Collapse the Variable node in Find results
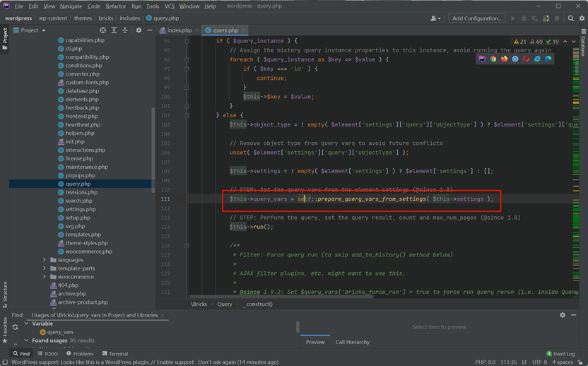 (26, 324)
